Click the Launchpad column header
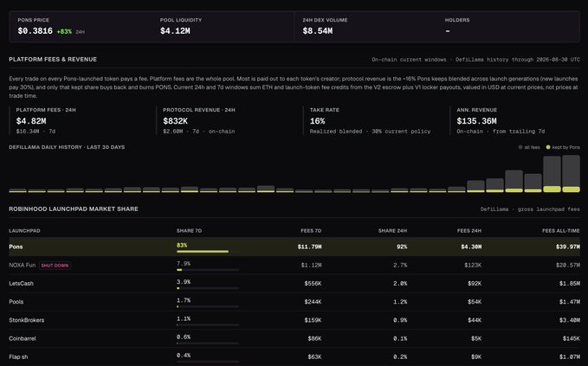This screenshot has width=588, height=366. pos(24,231)
